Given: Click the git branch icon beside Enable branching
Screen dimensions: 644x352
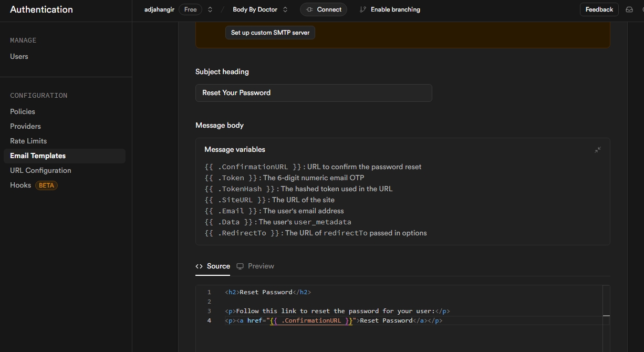Looking at the screenshot, I should 362,9.
